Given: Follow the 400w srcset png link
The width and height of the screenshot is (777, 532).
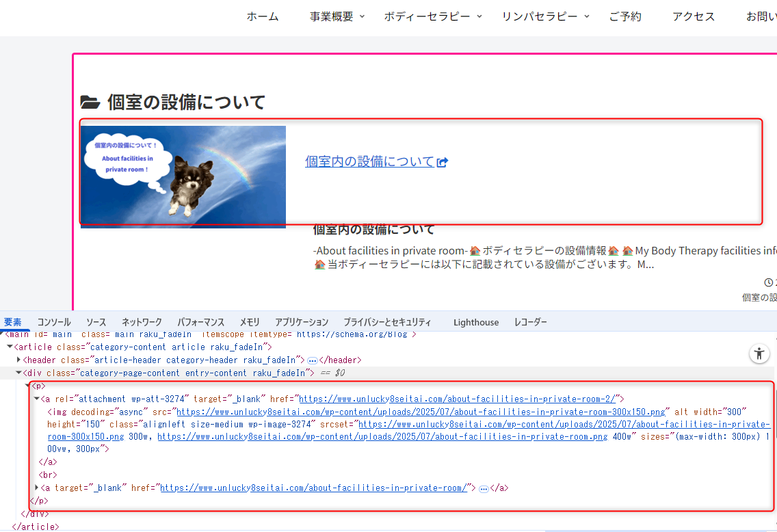Looking at the screenshot, I should tap(382, 436).
